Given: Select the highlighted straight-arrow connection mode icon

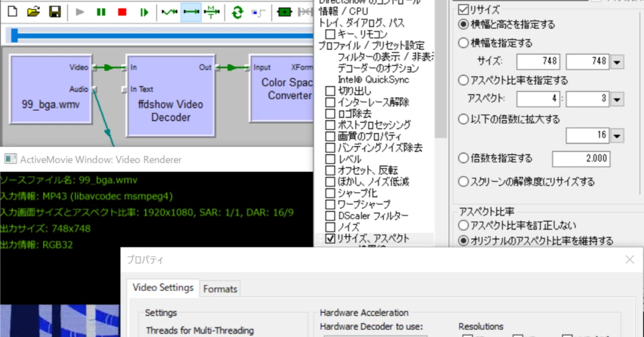Looking at the screenshot, I should [x=191, y=12].
